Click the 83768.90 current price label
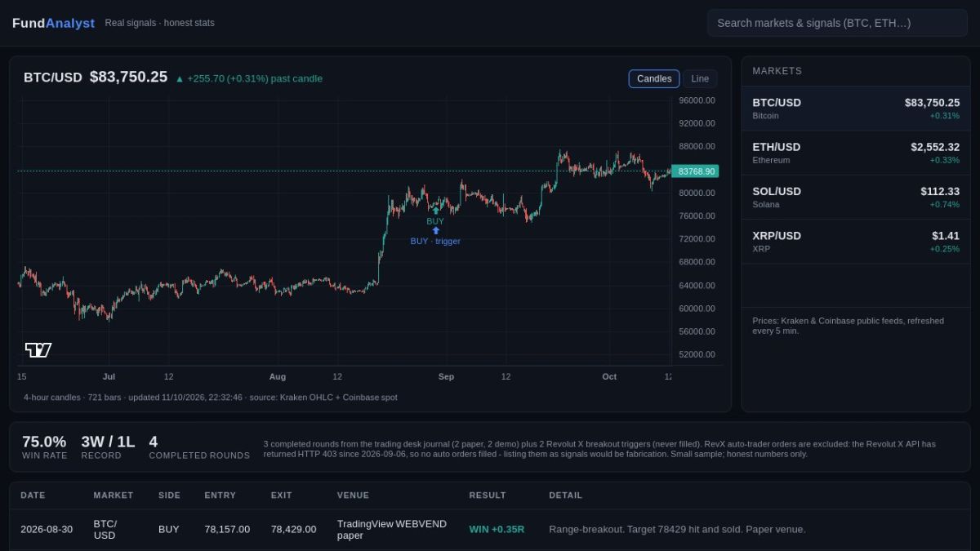The width and height of the screenshot is (980, 551). [x=697, y=171]
